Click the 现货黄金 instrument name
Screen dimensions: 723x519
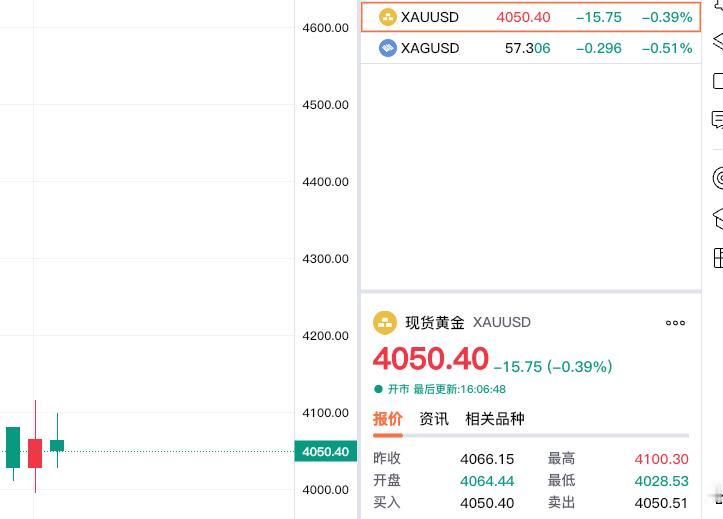pos(435,322)
